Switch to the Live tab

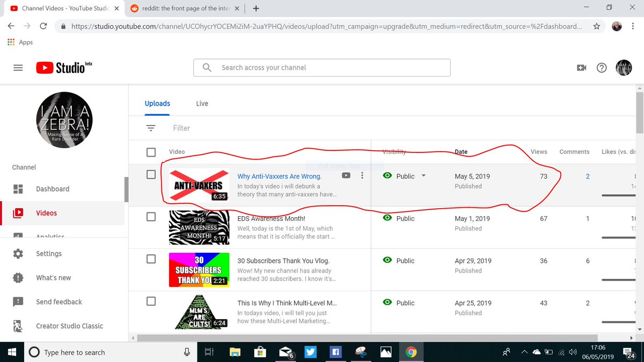coord(202,104)
